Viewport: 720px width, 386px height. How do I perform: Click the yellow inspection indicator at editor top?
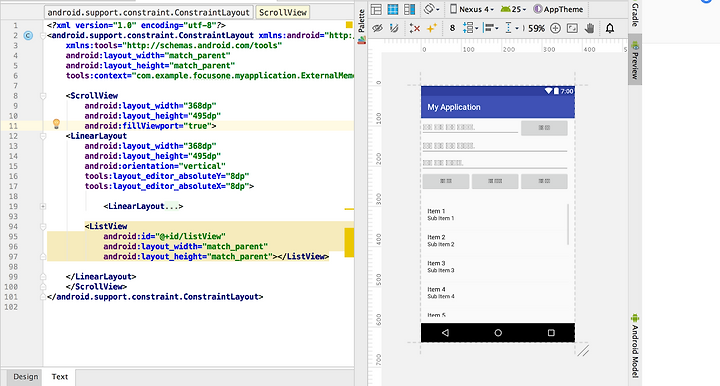(x=349, y=25)
